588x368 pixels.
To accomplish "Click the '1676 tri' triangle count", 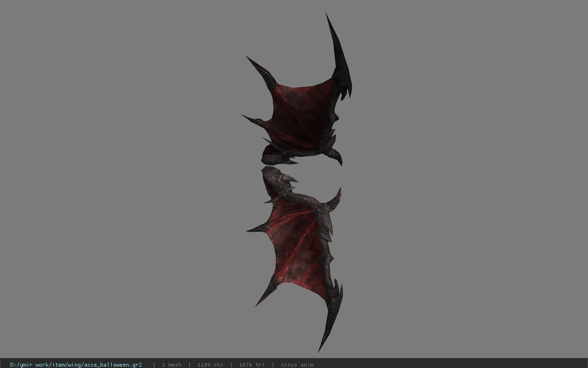I will point(251,365).
